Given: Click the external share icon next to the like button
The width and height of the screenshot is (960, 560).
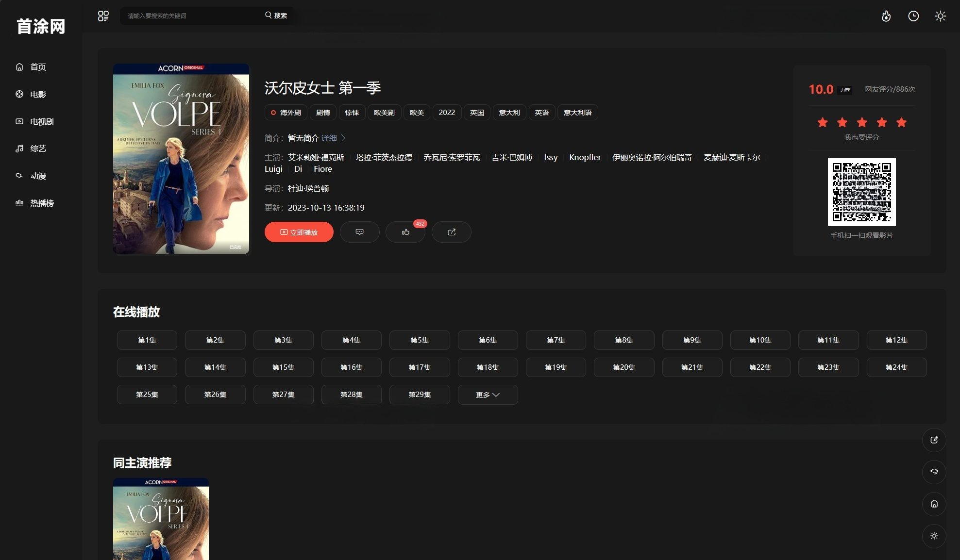Looking at the screenshot, I should (x=451, y=232).
